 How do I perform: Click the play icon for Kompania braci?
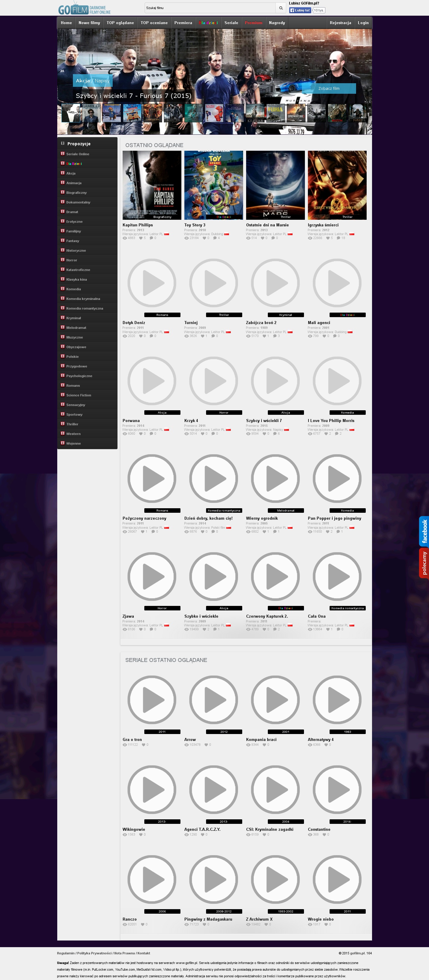(x=275, y=700)
